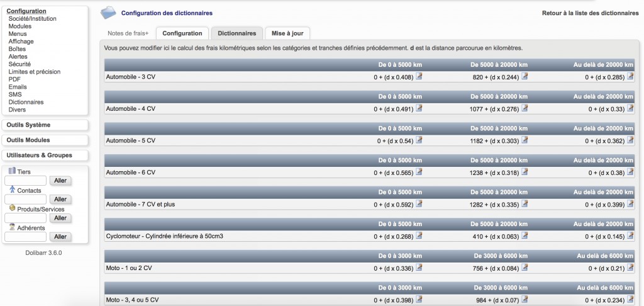Image resolution: width=644 pixels, height=306 pixels.
Task: Open Limites et précision settings
Action: click(x=35, y=72)
